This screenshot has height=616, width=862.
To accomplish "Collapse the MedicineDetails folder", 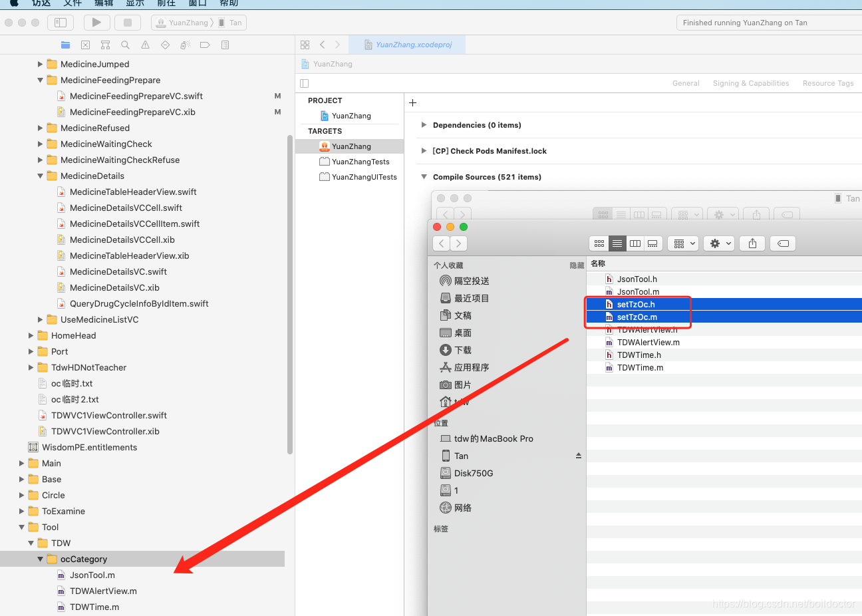I will [x=40, y=176].
